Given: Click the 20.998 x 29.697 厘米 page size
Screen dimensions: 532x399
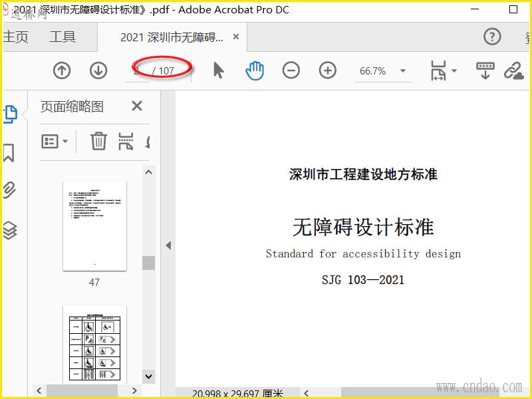Looking at the screenshot, I should [x=237, y=394].
